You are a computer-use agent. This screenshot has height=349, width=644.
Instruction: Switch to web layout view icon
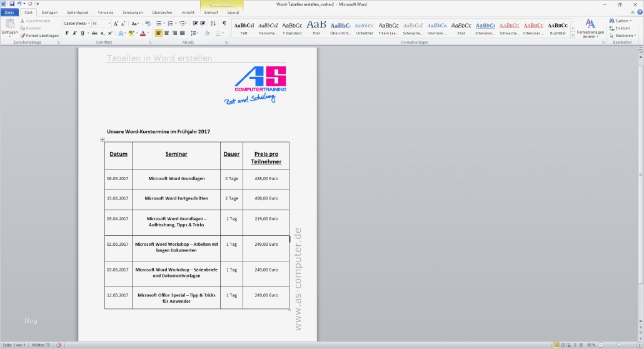[x=569, y=345]
